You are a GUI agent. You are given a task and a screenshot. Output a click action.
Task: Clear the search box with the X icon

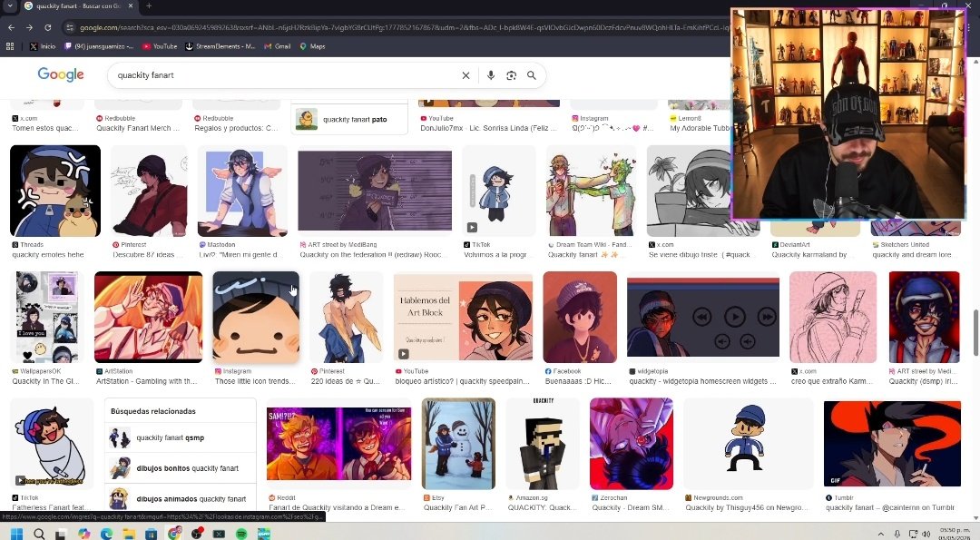465,75
